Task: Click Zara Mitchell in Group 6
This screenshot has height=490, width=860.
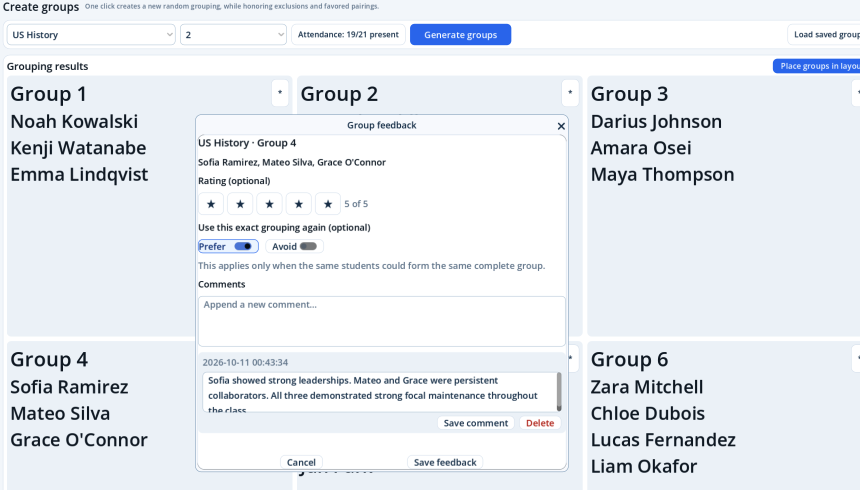Action: tap(647, 387)
